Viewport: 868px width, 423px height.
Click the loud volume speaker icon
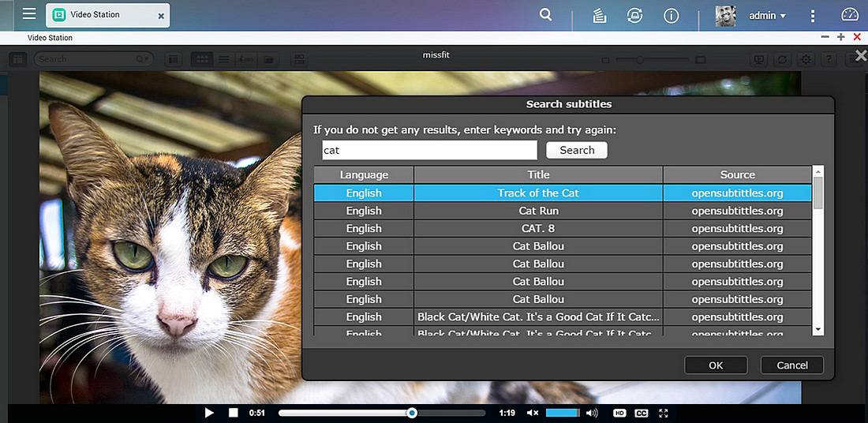click(592, 413)
